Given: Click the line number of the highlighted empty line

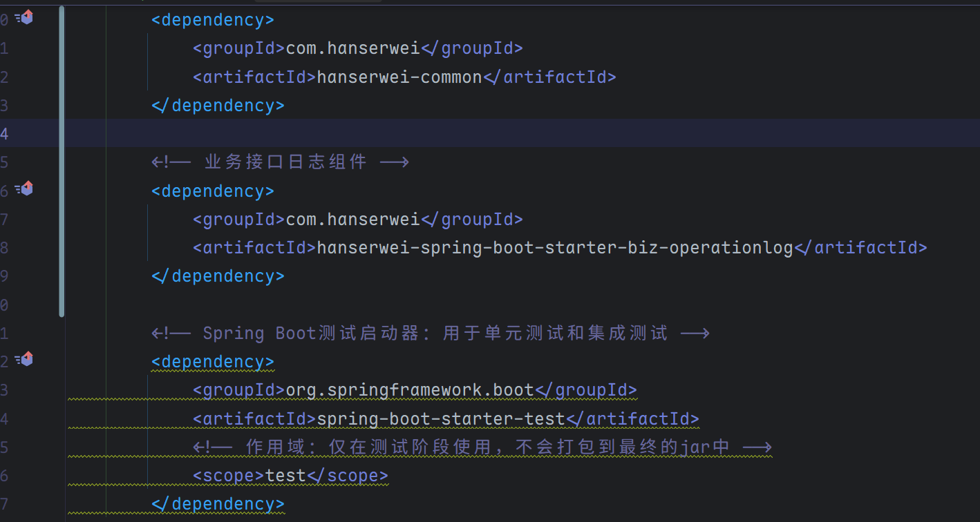Looking at the screenshot, I should [5, 133].
